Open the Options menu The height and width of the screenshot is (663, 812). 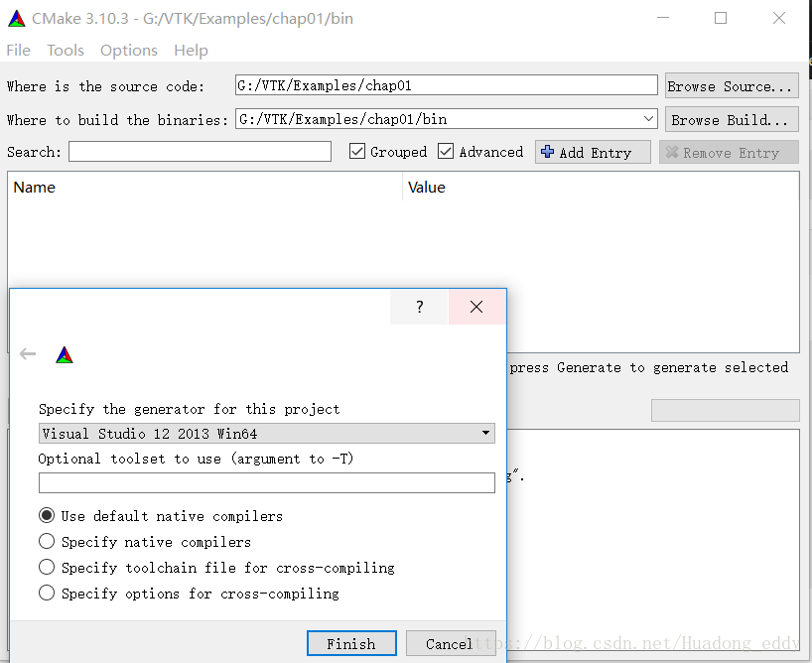point(129,51)
